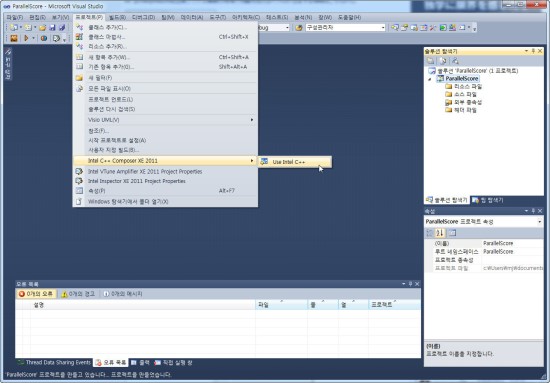Screen dimensions: 550x383
Task: Switch to 솔루션 탐색기 tab
Action: coord(447,200)
